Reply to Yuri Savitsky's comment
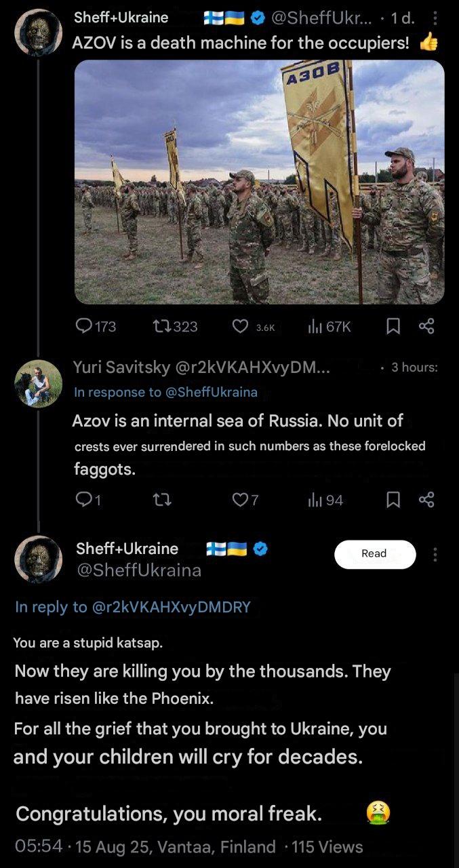Image resolution: width=459 pixels, height=868 pixels. click(87, 500)
